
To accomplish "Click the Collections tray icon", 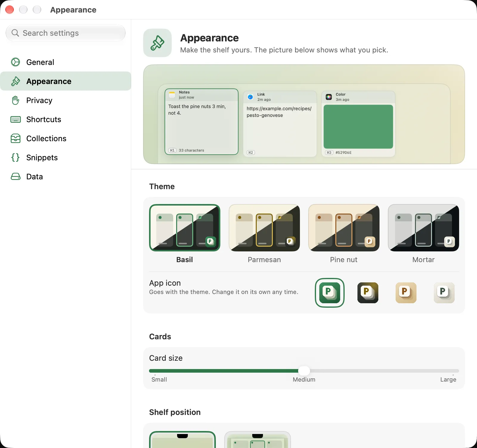I will [16, 139].
